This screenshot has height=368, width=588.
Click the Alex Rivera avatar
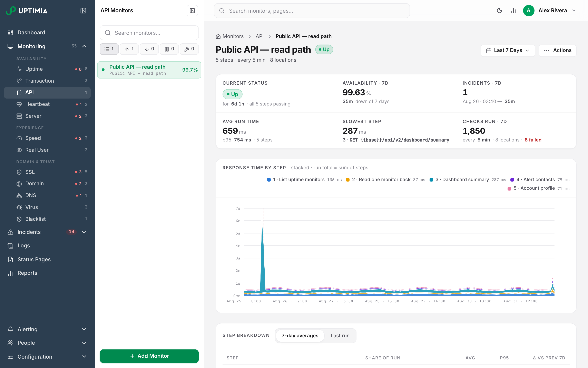528,10
